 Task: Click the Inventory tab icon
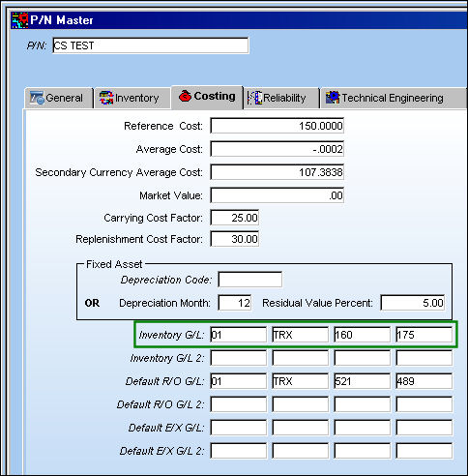pos(106,98)
